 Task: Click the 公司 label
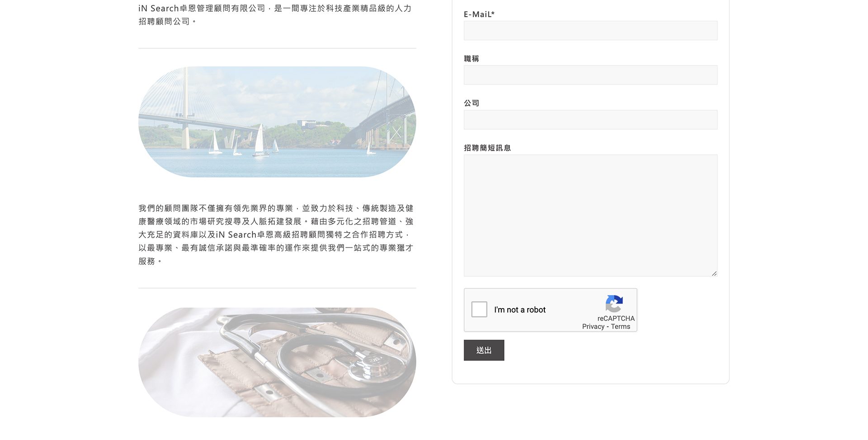click(x=472, y=103)
